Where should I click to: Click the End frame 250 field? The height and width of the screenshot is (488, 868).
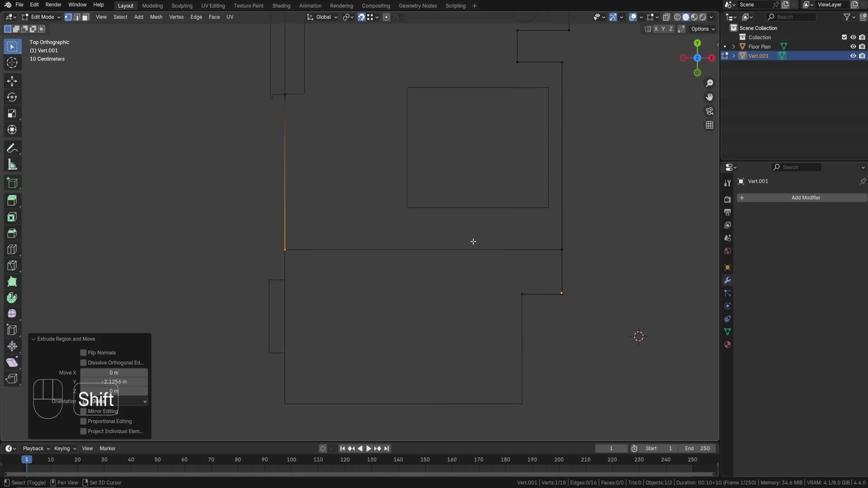[x=697, y=449]
